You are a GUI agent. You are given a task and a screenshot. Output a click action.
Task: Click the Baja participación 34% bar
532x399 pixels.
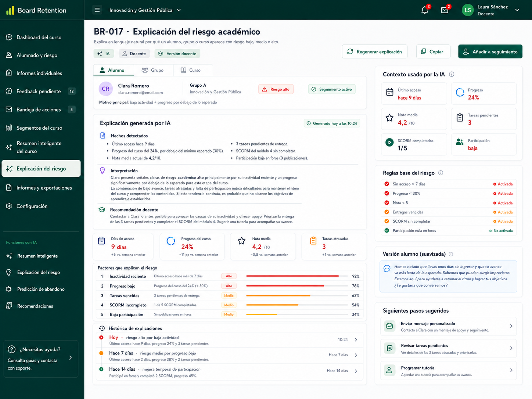(297, 314)
